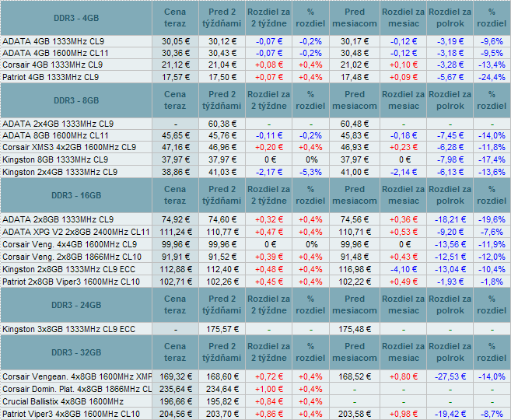This screenshot has width=511, height=420.
Task: Click price a month ago '60,48 €'
Action: pyautogui.click(x=355, y=124)
